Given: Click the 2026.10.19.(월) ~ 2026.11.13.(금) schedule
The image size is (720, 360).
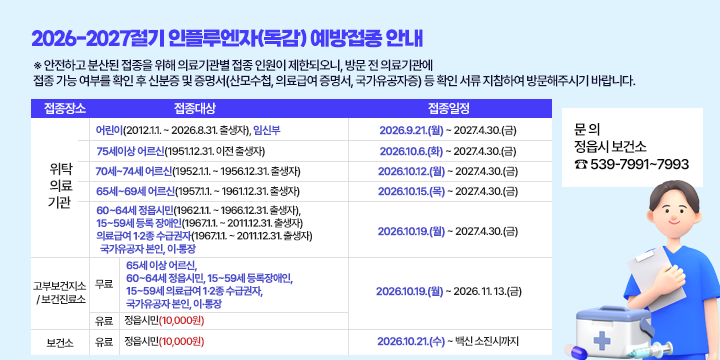Looking at the screenshot, I should pyautogui.click(x=449, y=292).
